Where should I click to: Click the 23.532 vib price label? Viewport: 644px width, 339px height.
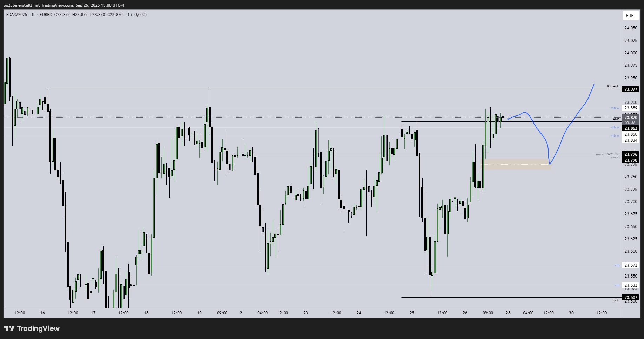tap(631, 285)
